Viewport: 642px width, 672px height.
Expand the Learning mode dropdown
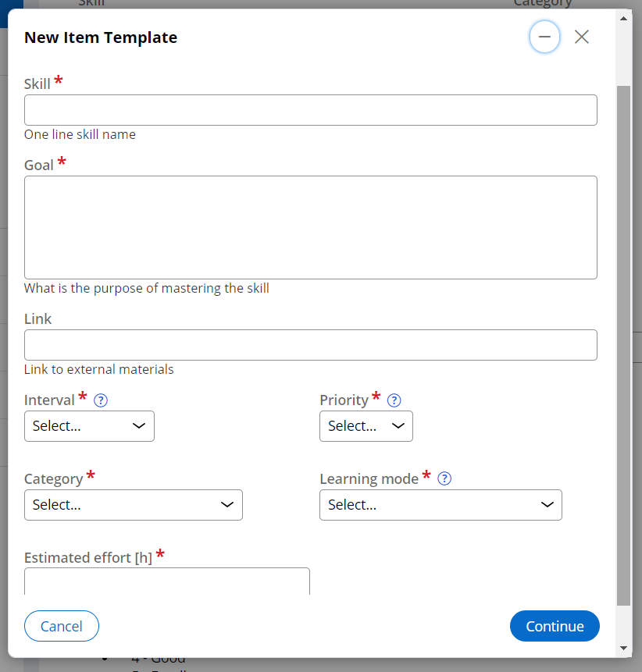[x=440, y=505]
